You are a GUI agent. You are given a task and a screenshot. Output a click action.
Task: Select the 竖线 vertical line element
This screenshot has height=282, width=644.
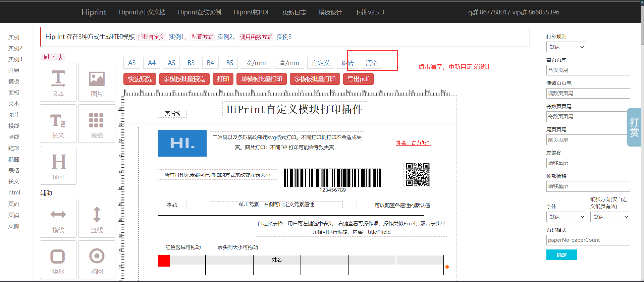[97, 218]
